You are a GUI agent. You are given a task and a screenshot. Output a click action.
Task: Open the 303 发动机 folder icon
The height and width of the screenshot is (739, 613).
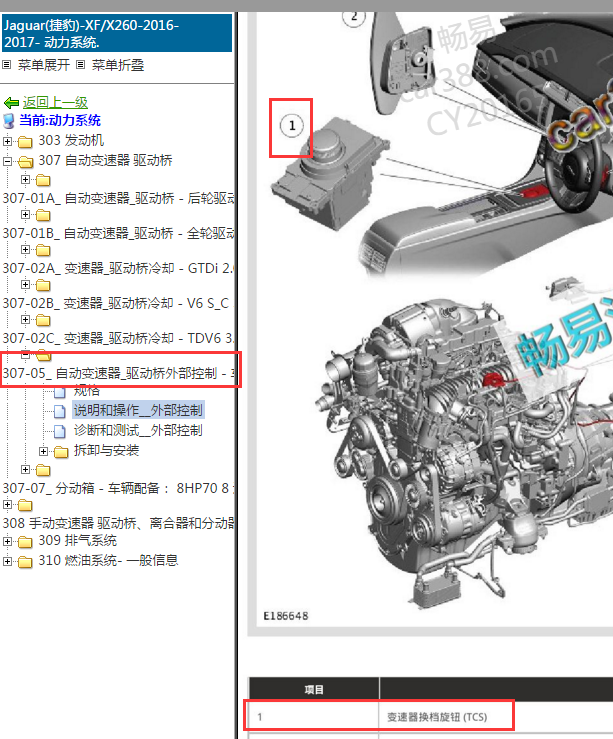[x=25, y=141]
